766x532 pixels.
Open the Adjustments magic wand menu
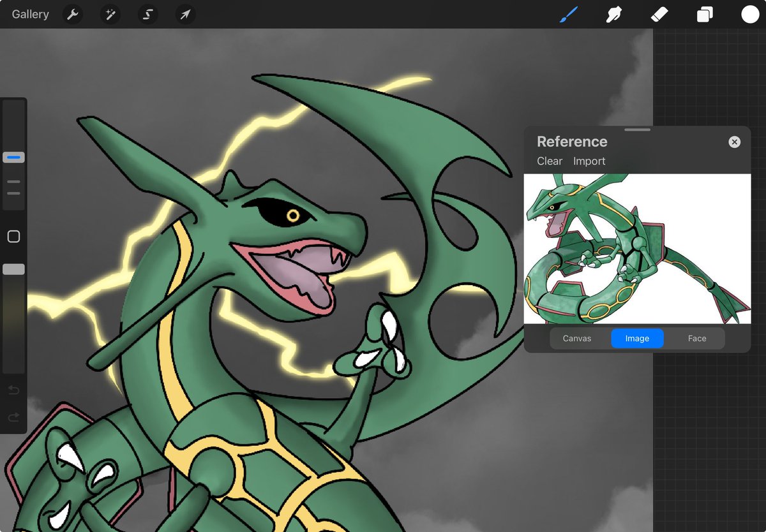[x=110, y=14]
